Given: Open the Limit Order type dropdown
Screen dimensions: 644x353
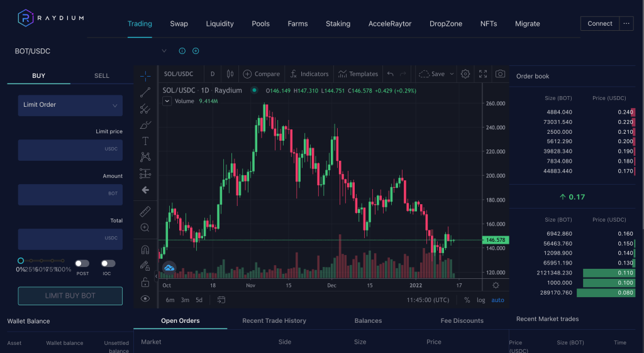Looking at the screenshot, I should tap(70, 105).
